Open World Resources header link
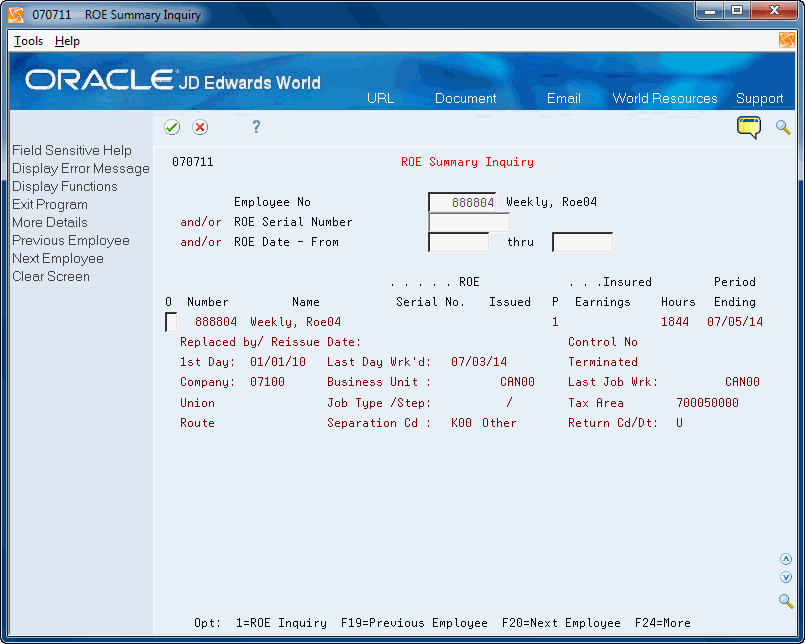Screen dimensions: 805x644 click(x=665, y=98)
